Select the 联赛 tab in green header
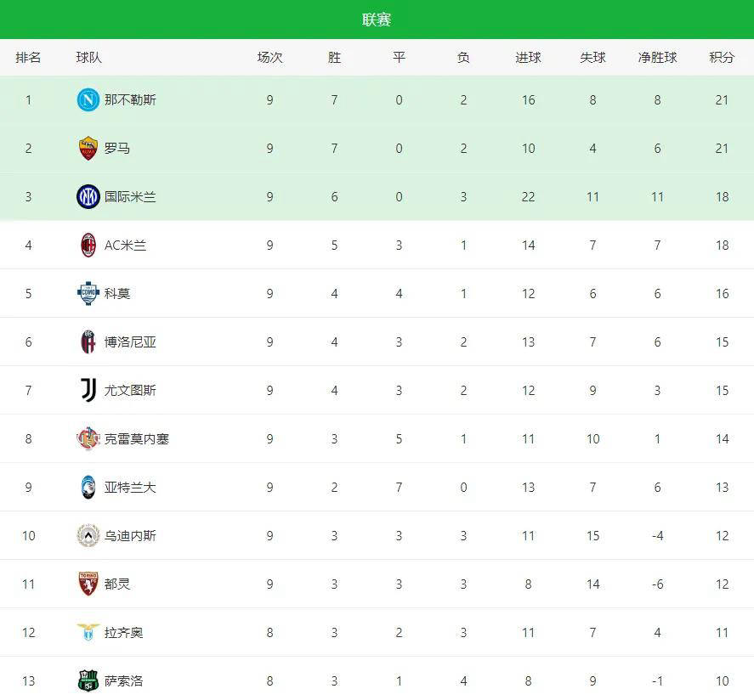 click(377, 20)
